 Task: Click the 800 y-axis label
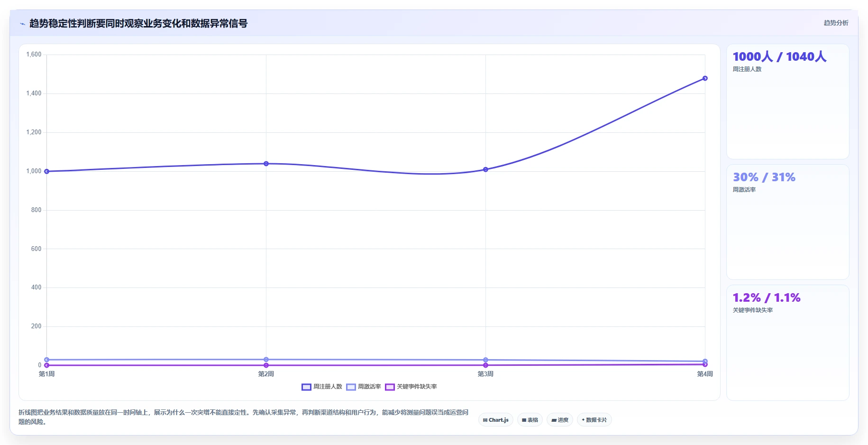click(36, 210)
